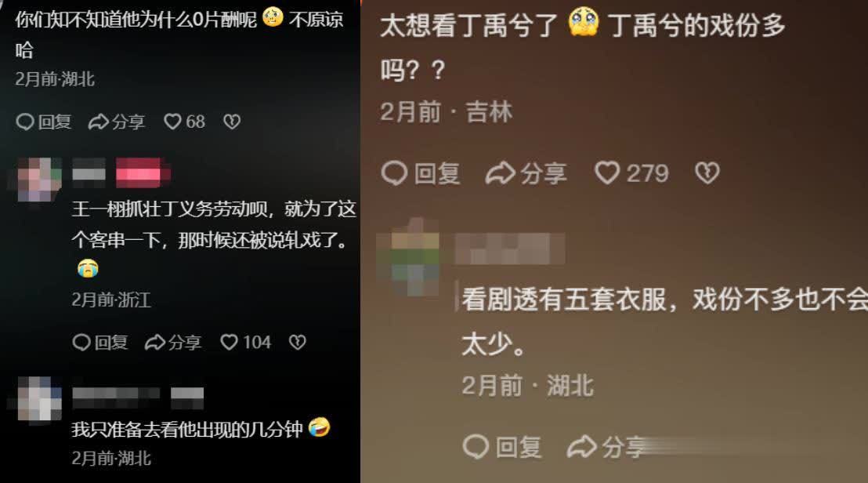
Task: Reply to the 五套衣服 comment
Action: tap(502, 446)
